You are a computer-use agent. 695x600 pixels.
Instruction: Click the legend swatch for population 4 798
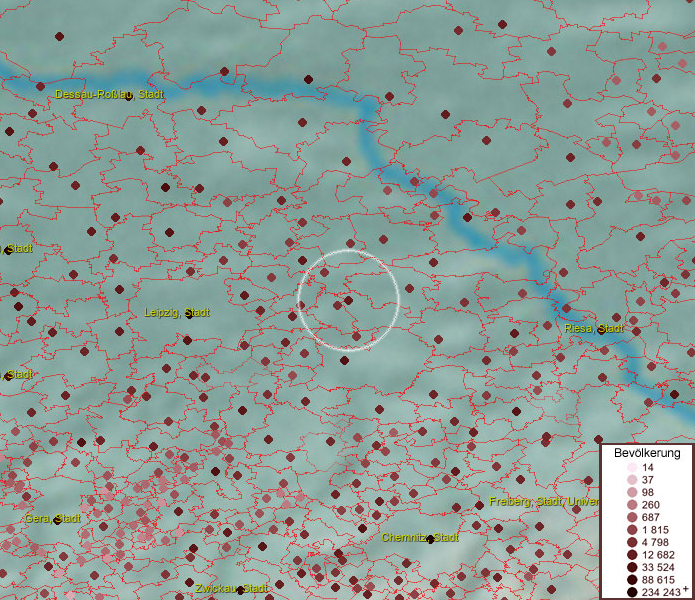(632, 542)
